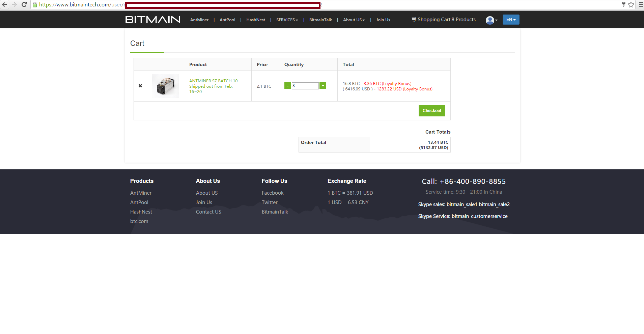Expand the EN language dropdown
644x334 pixels.
tap(511, 20)
